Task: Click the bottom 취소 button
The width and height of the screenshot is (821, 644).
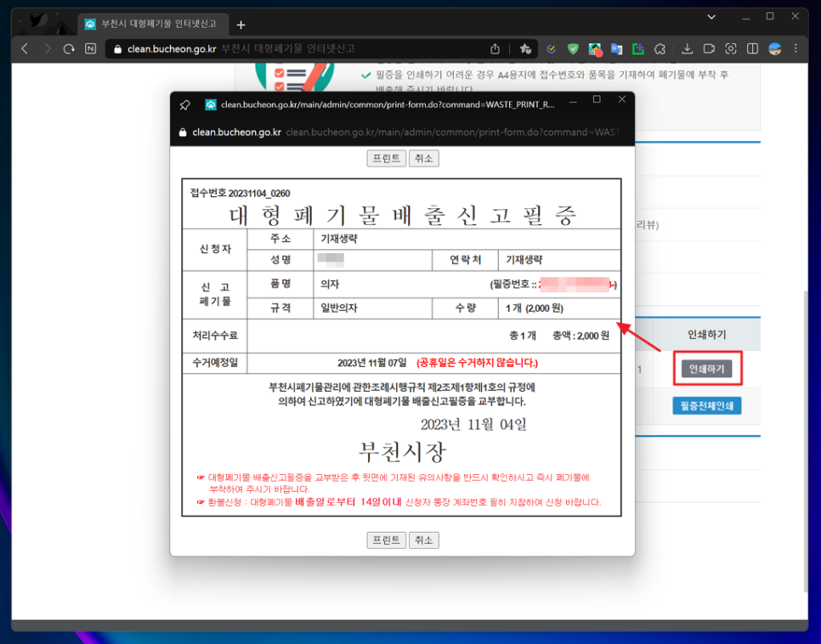Action: pyautogui.click(x=423, y=539)
